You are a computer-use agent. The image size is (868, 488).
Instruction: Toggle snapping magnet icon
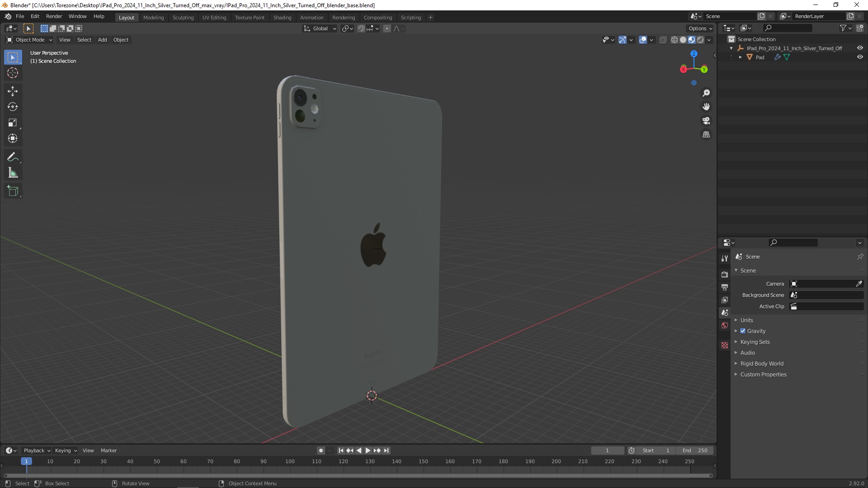(361, 28)
